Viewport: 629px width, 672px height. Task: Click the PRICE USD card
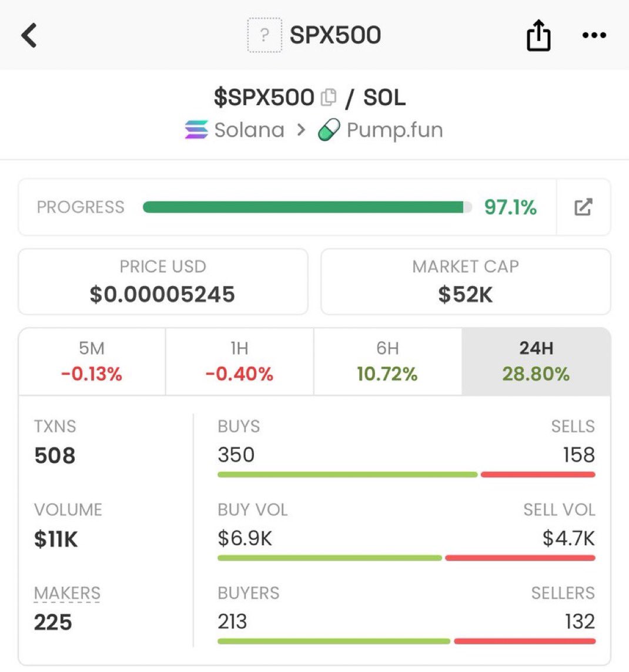pos(163,281)
